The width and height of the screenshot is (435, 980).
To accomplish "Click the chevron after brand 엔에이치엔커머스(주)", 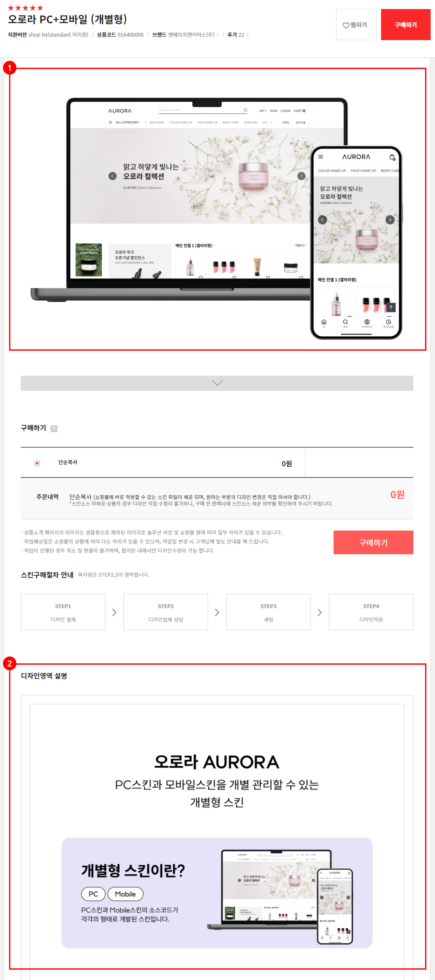I will click(x=218, y=35).
